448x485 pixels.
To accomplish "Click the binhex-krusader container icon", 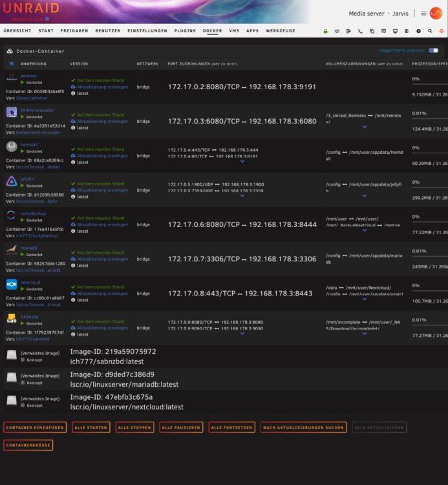I will [x=12, y=112].
